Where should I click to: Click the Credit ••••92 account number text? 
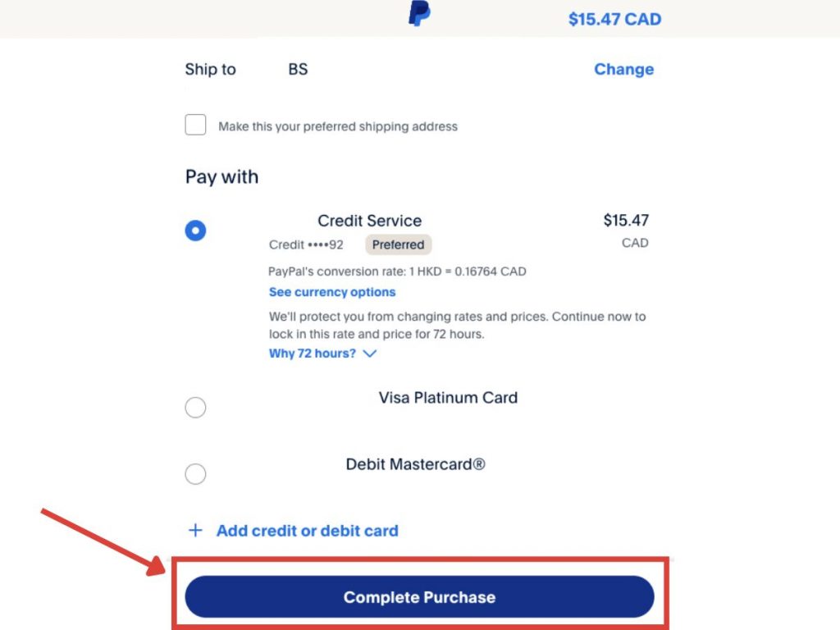pos(306,244)
